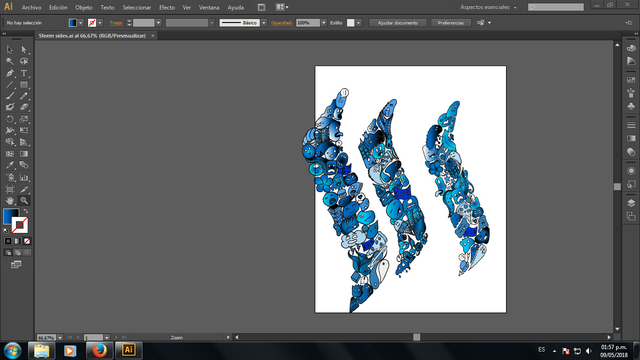Open the Color panel palette icon
The height and width of the screenshot is (360, 640).
(x=631, y=48)
